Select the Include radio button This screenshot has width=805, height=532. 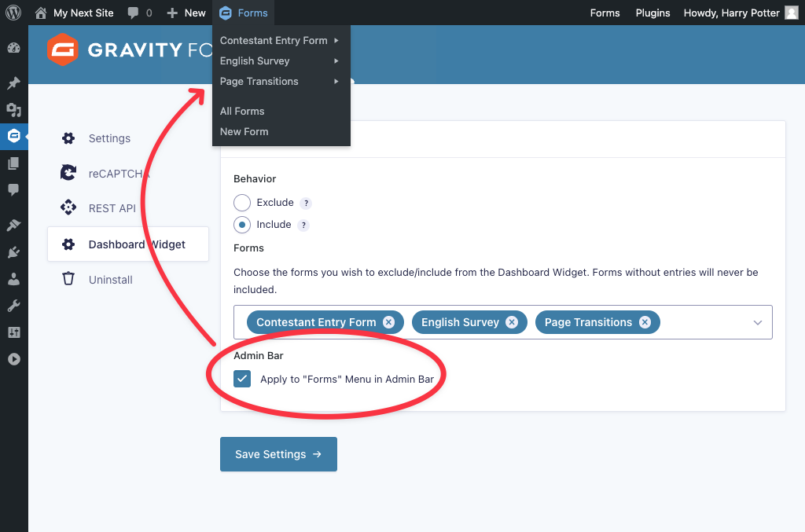pos(242,225)
